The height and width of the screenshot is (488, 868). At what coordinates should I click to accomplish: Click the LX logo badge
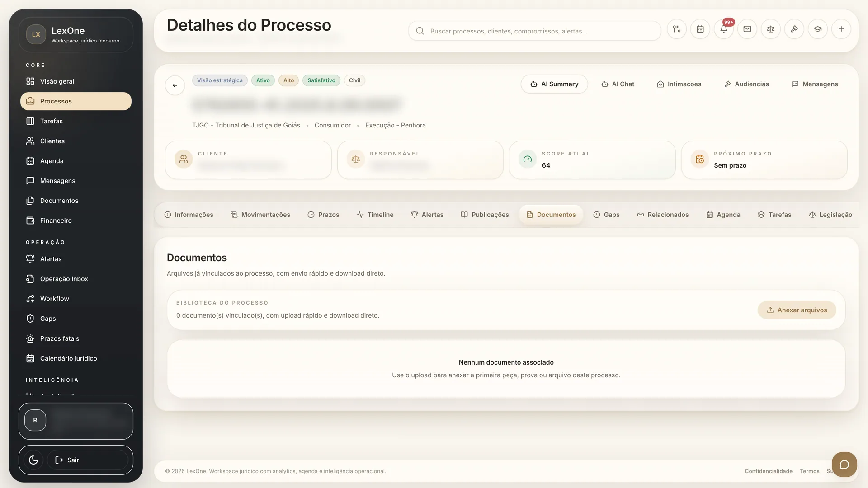click(36, 34)
